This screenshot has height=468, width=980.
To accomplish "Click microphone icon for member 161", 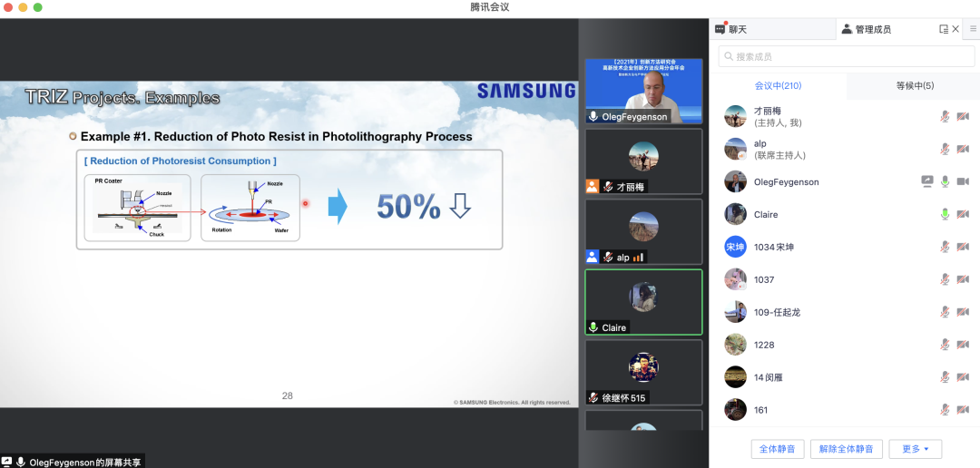I will [x=945, y=409].
